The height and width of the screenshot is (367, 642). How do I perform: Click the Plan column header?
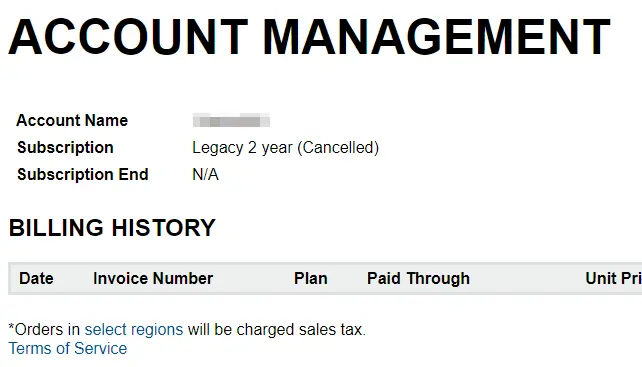(x=310, y=279)
